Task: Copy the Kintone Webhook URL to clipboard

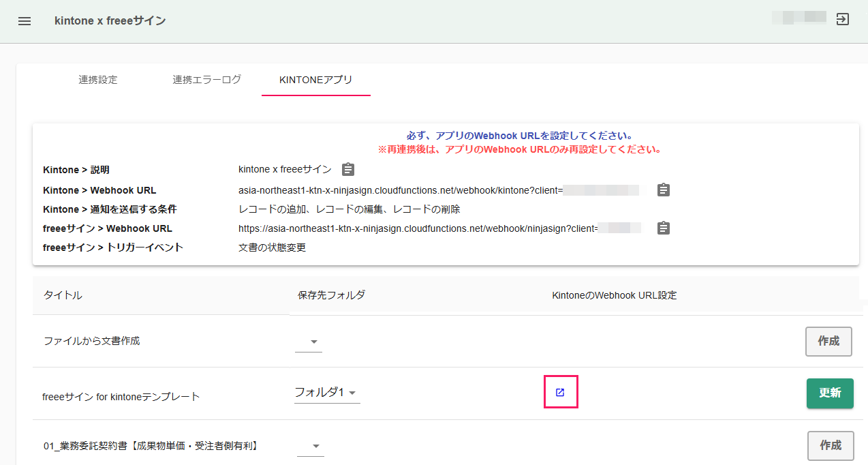Action: click(x=664, y=190)
